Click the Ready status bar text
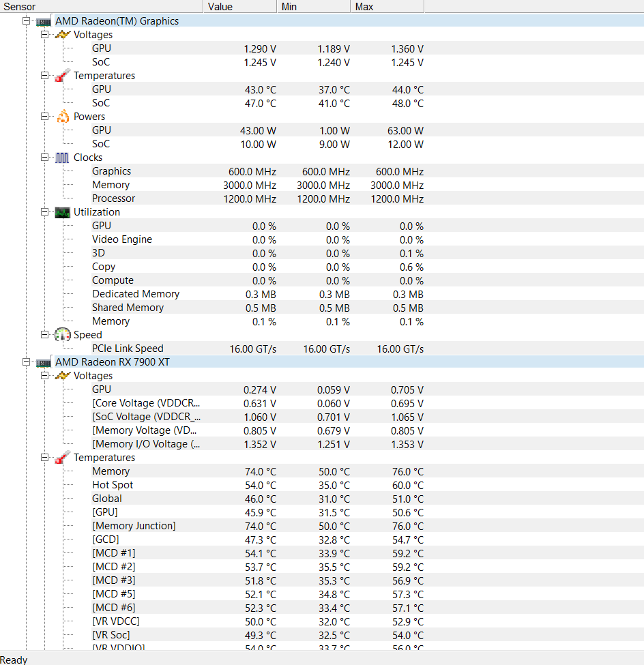Viewport: 644px width, 665px height. point(14,659)
